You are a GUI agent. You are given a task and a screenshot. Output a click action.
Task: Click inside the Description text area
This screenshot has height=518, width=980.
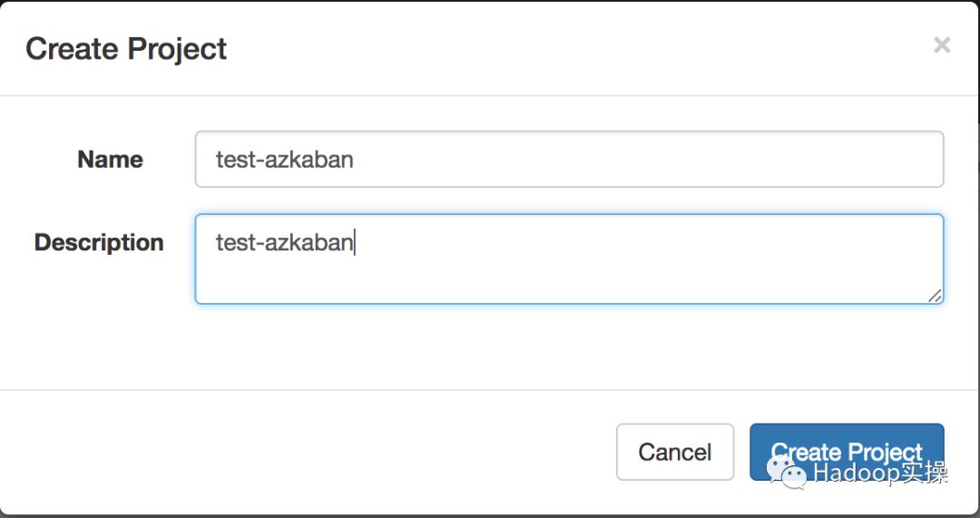[x=569, y=259]
